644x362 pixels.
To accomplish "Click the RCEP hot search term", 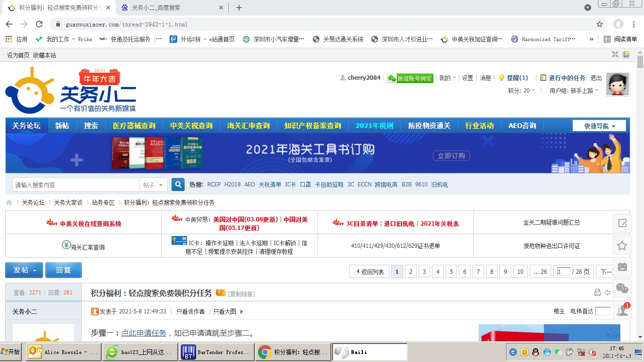I will click(214, 185).
